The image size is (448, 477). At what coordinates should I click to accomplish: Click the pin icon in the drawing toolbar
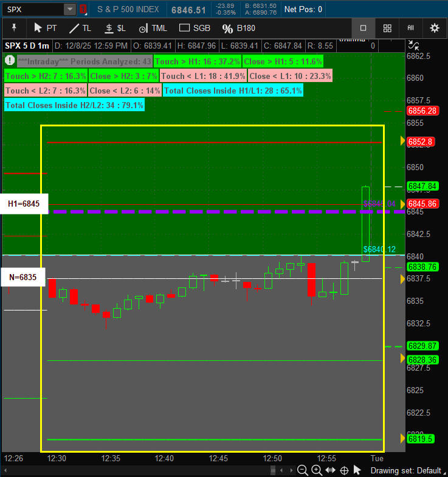[x=15, y=28]
